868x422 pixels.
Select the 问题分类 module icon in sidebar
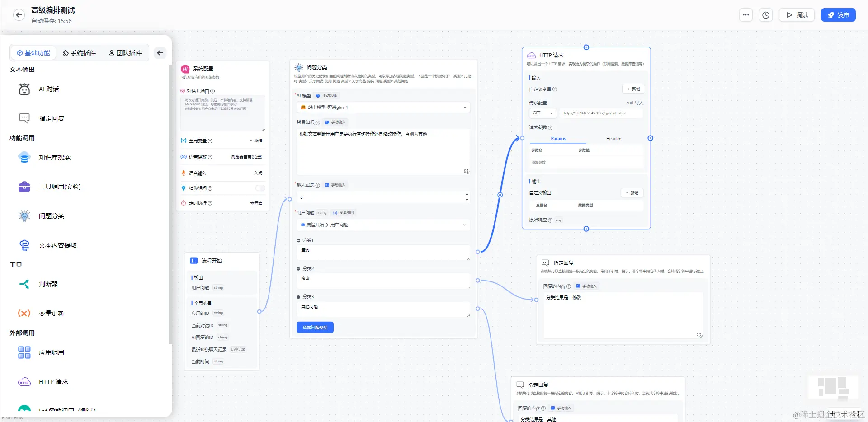tap(24, 216)
